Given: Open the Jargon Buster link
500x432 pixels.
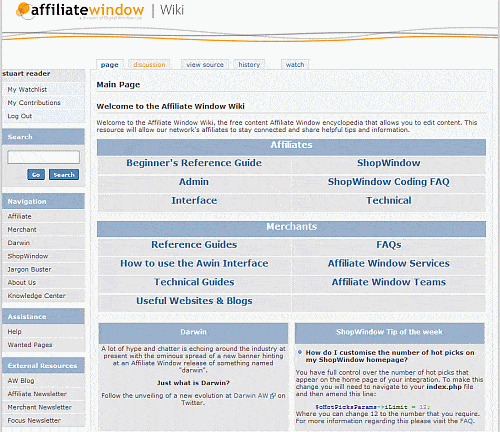Looking at the screenshot, I should coord(29,269).
